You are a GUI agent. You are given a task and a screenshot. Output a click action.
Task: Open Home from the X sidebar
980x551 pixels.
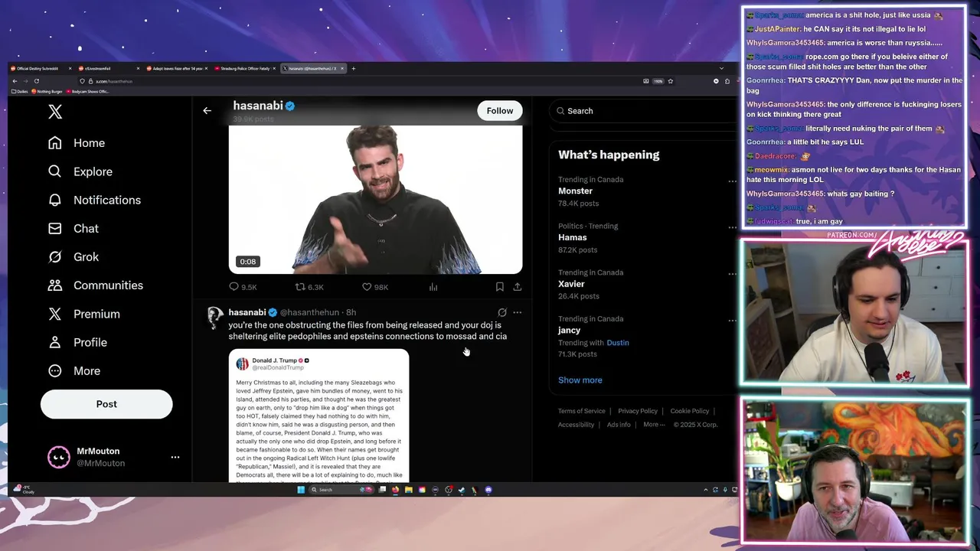[77, 143]
